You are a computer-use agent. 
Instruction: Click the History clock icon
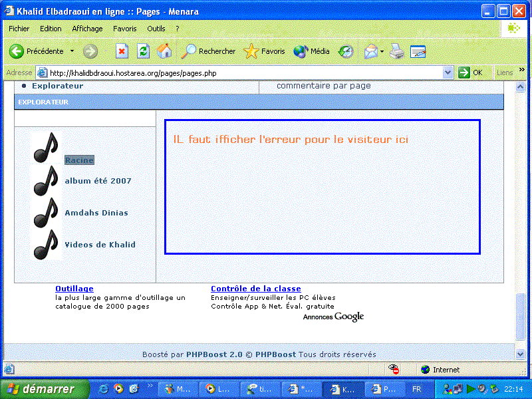[x=346, y=51]
